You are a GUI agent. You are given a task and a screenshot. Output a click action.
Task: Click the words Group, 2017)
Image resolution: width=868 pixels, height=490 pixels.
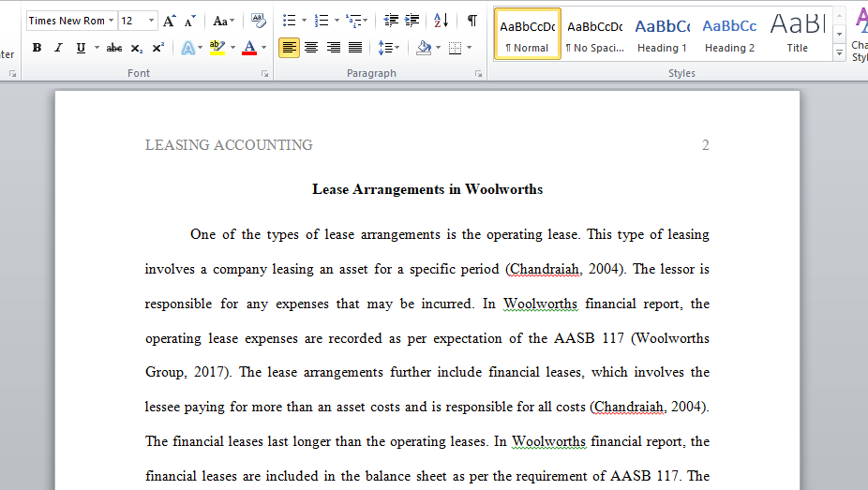point(187,372)
